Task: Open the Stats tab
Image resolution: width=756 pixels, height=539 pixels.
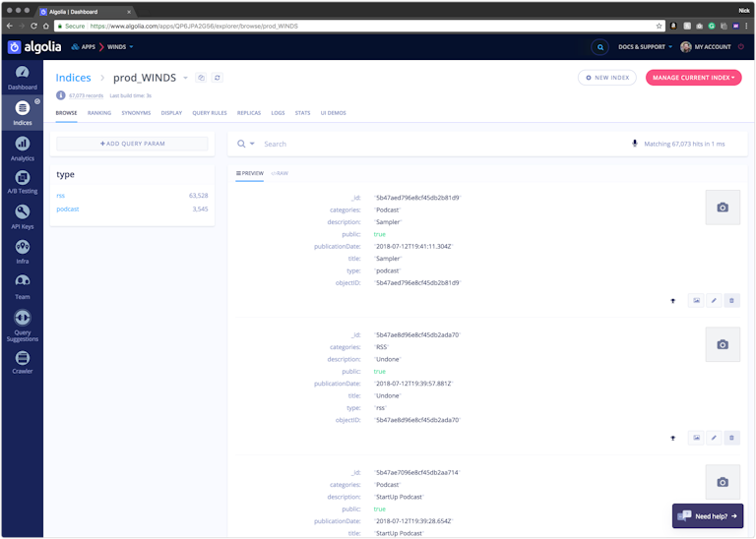Action: pyautogui.click(x=303, y=113)
